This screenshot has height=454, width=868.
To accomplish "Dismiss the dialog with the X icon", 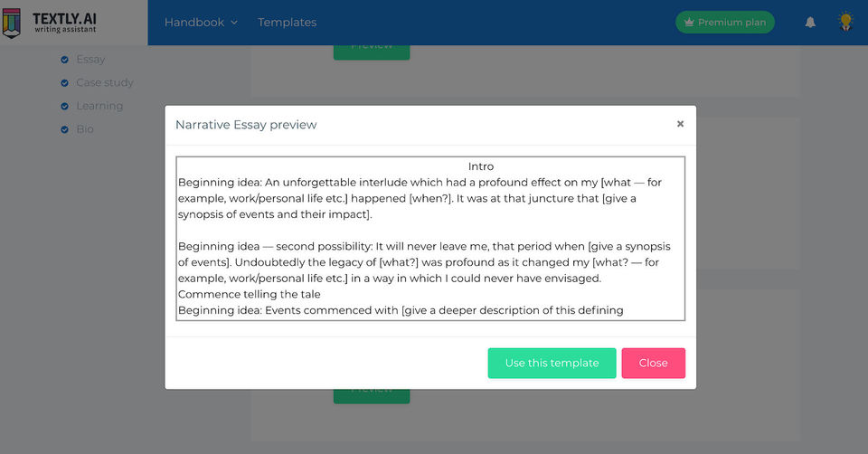I will (x=680, y=124).
